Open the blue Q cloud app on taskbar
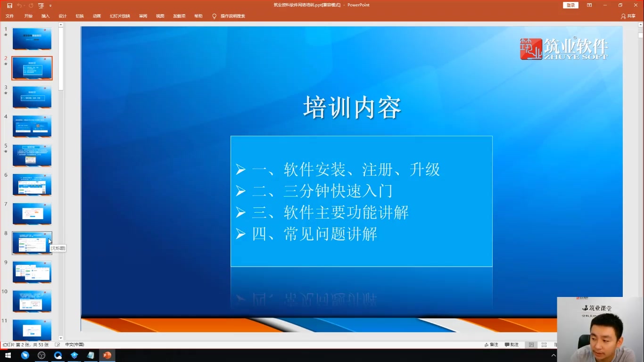644x362 pixels. pyautogui.click(x=58, y=355)
